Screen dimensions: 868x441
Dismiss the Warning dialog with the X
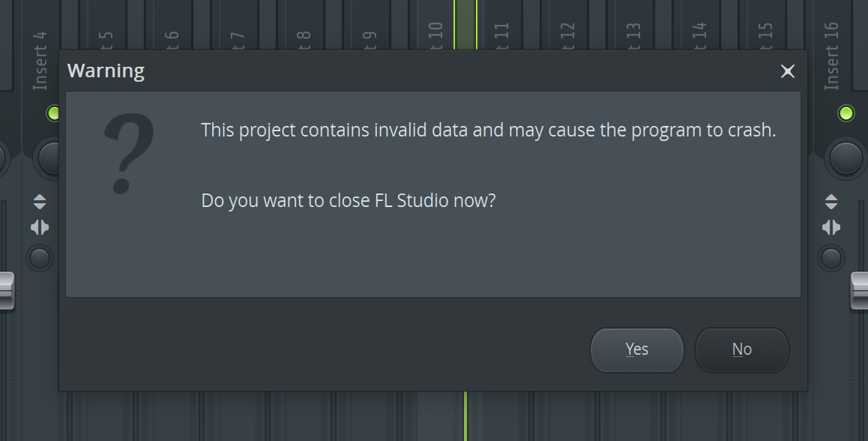click(787, 71)
